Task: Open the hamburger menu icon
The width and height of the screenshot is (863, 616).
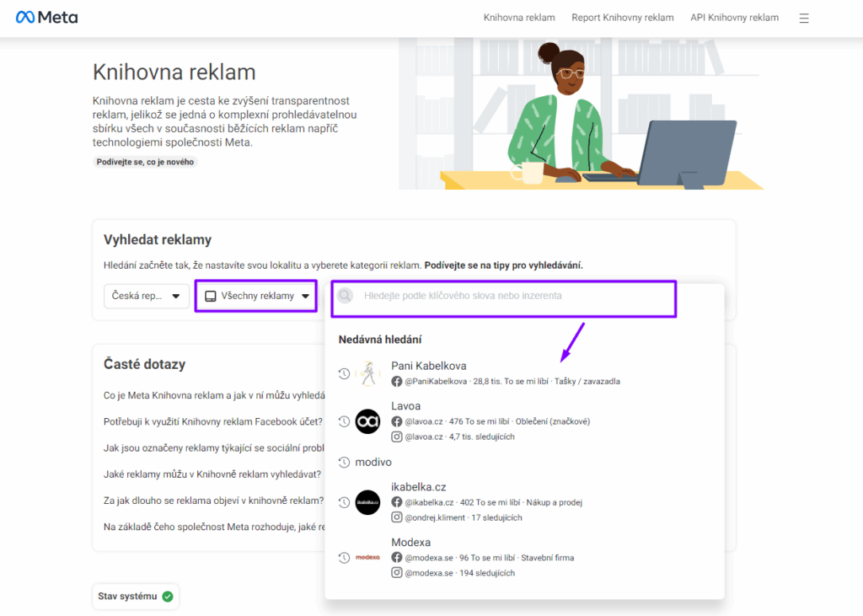Action: point(803,19)
